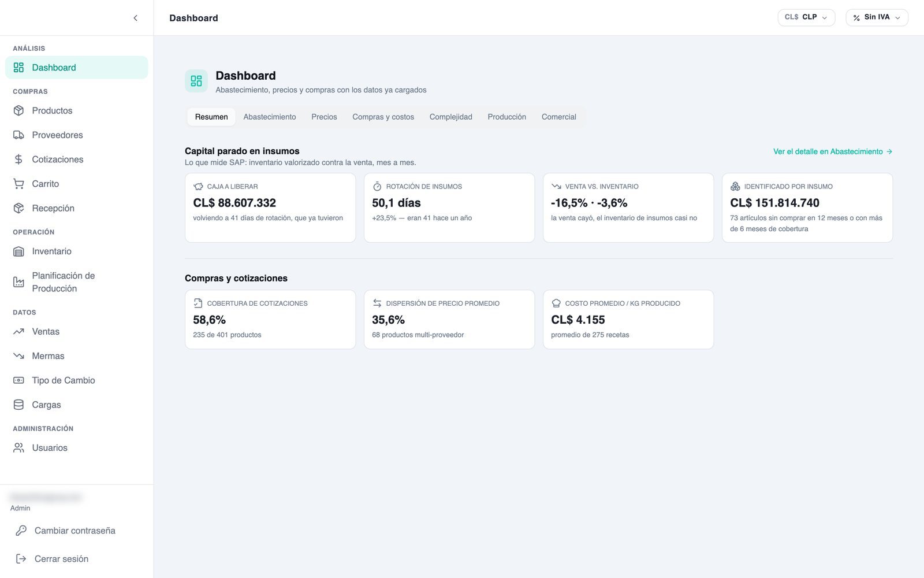Click the text '235 de 401 productos'
Screen dimensions: 924x578
[x=227, y=335]
